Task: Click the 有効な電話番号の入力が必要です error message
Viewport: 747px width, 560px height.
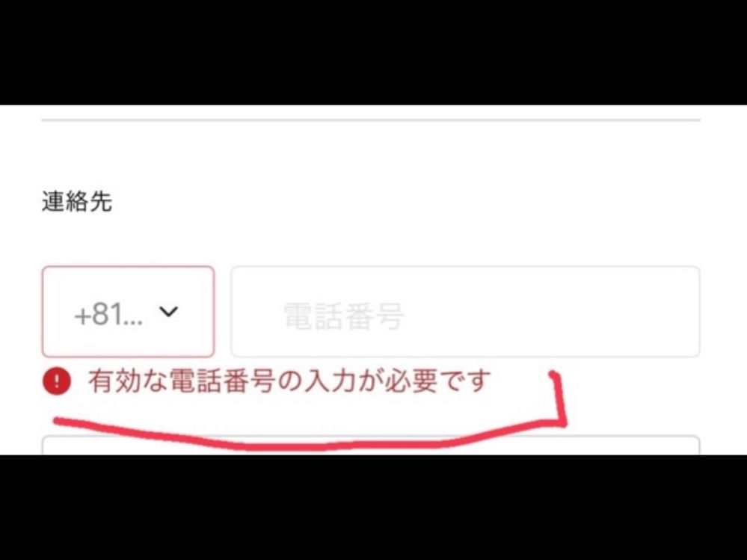Action: [289, 381]
